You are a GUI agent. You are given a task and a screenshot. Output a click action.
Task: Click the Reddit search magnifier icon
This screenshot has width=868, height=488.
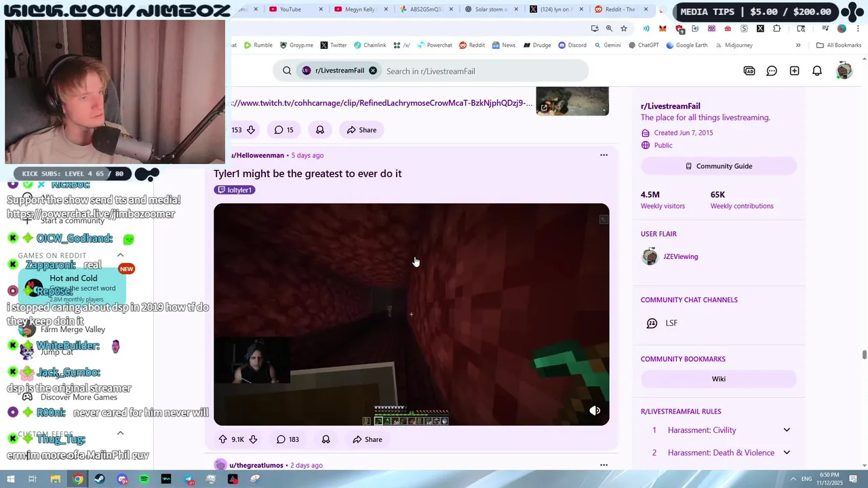(287, 70)
